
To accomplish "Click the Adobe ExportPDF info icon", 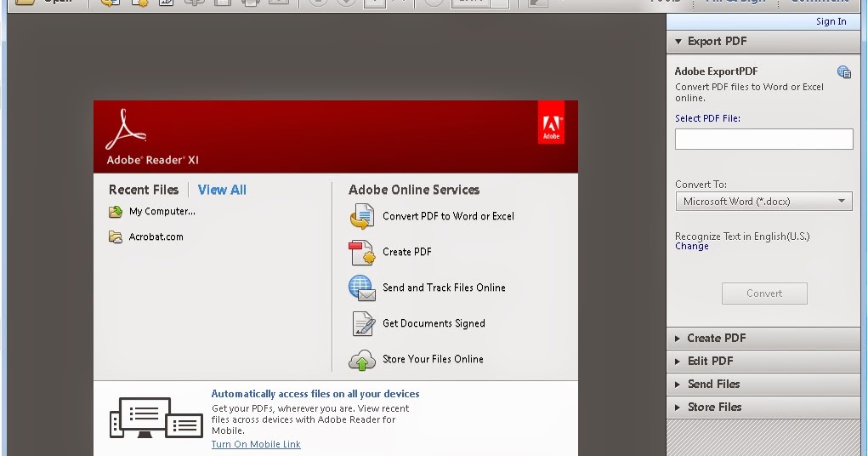I will point(844,71).
